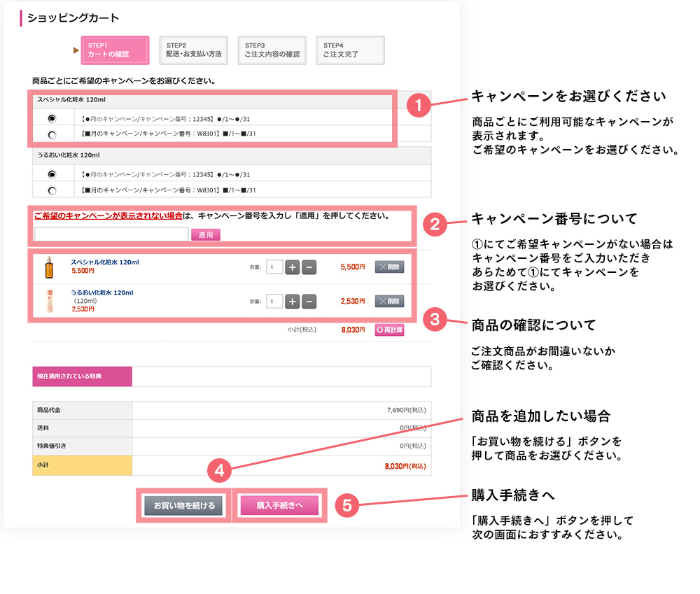This screenshot has height=594, width=700.
Task: Decrease quantity of うるおい化粧水 with minus button
Action: point(309,302)
